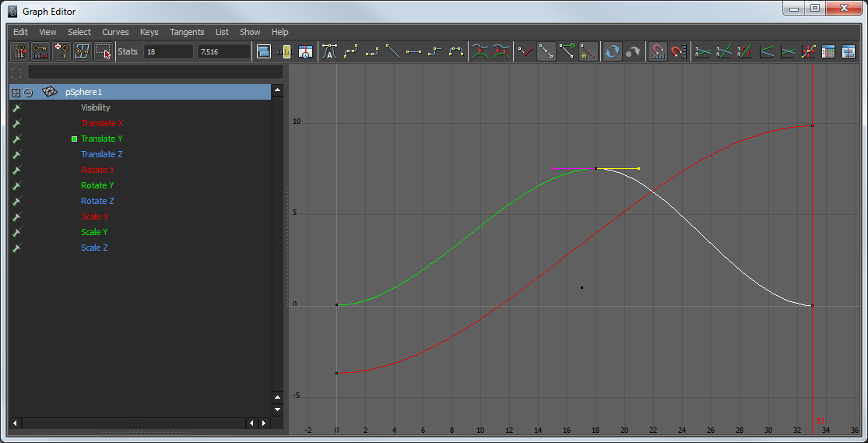The width and height of the screenshot is (868, 443).
Task: Collapse pSphere1 using the minus circle
Action: click(x=28, y=92)
